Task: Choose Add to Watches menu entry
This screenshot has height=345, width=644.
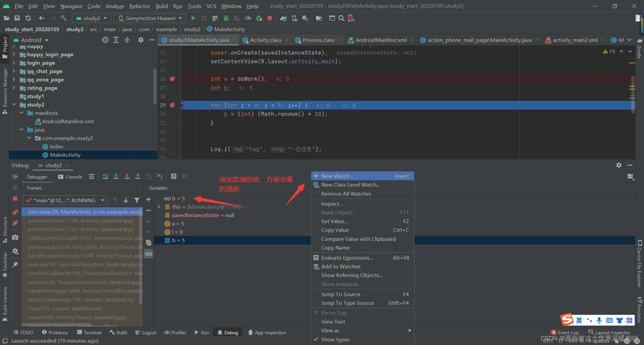Action: 362,266
